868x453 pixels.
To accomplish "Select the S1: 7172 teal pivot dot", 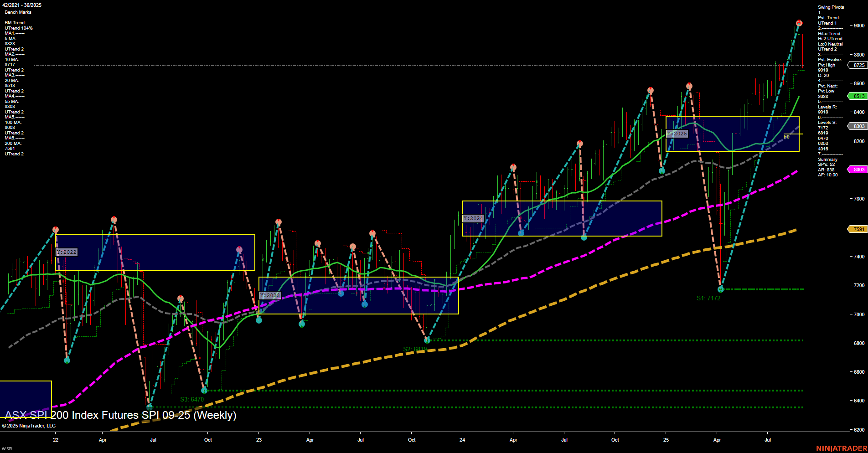I will [720, 289].
